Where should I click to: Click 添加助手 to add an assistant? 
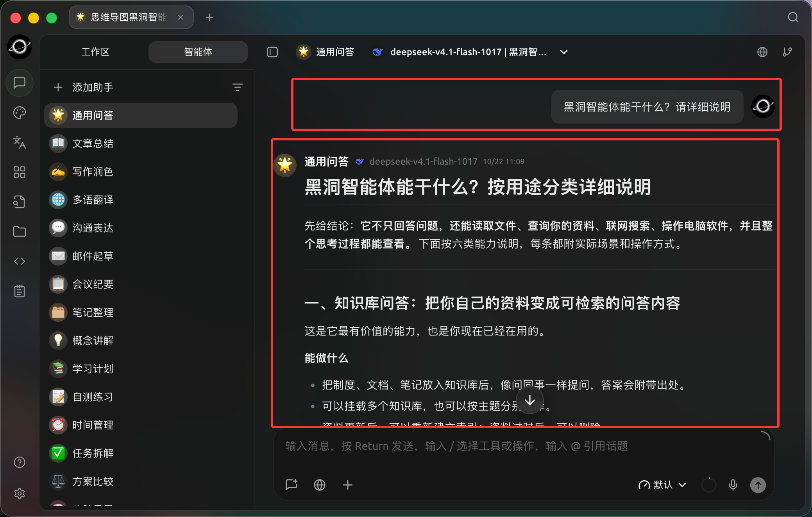point(84,87)
